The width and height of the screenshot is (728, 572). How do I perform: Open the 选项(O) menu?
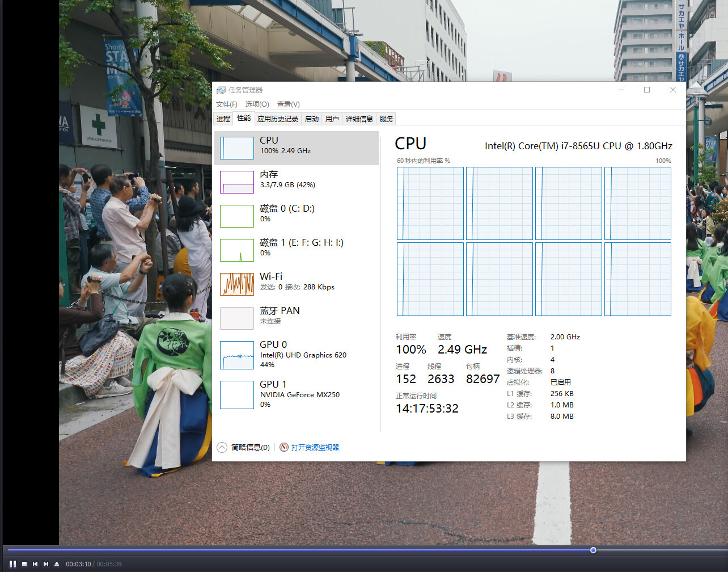click(x=257, y=104)
